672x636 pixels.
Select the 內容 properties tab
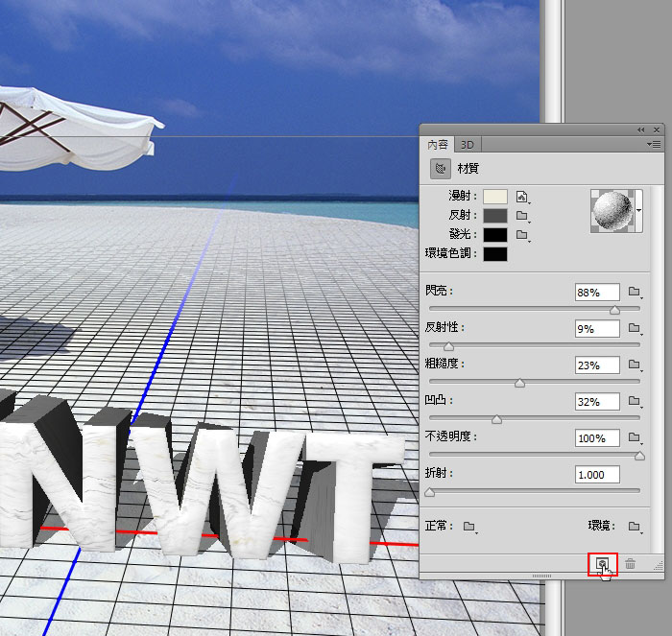pyautogui.click(x=438, y=145)
